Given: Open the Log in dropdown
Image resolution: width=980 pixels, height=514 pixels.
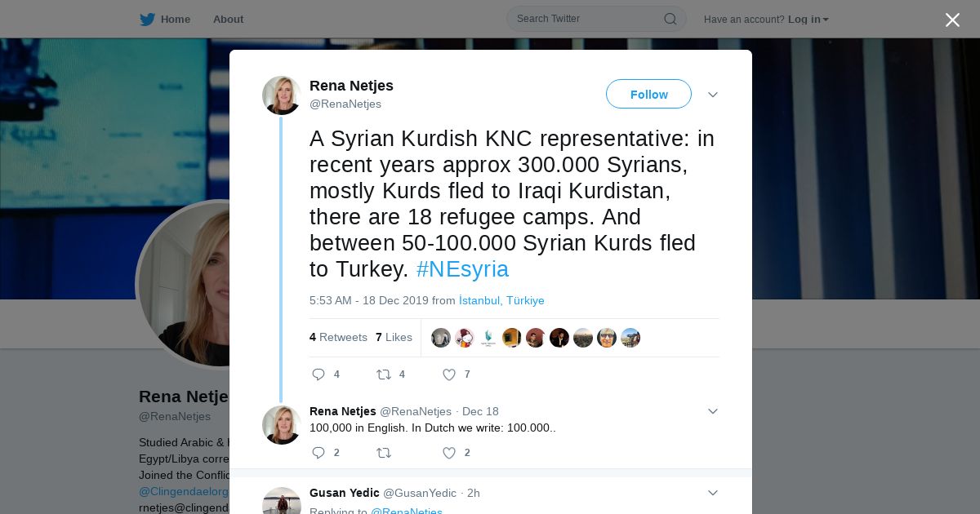Looking at the screenshot, I should pos(808,20).
